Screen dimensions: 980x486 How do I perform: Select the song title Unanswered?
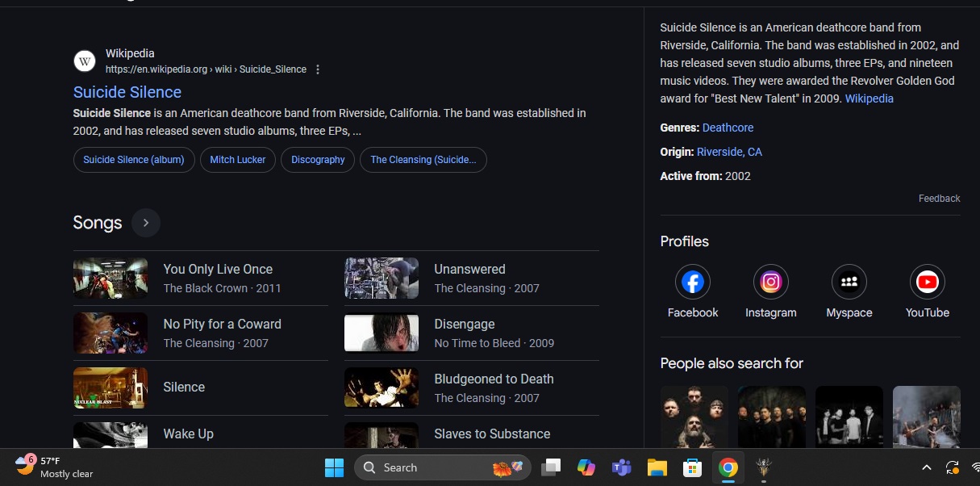[x=470, y=269]
